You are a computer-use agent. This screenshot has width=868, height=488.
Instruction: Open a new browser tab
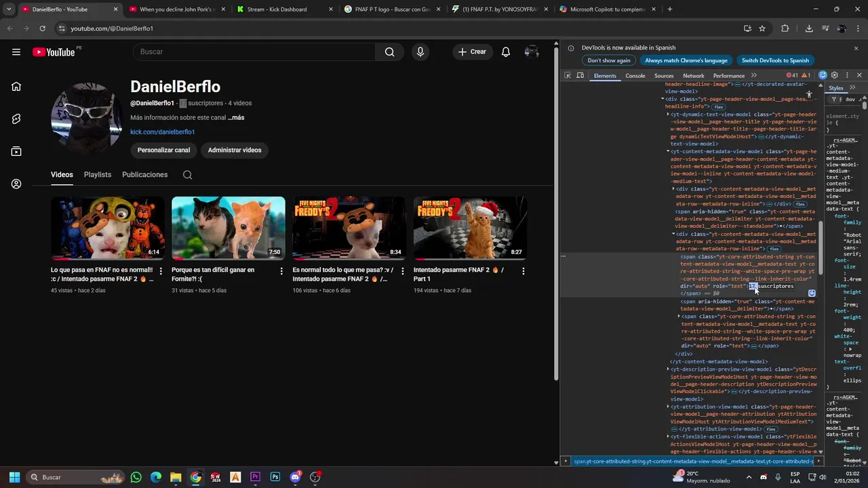[670, 9]
